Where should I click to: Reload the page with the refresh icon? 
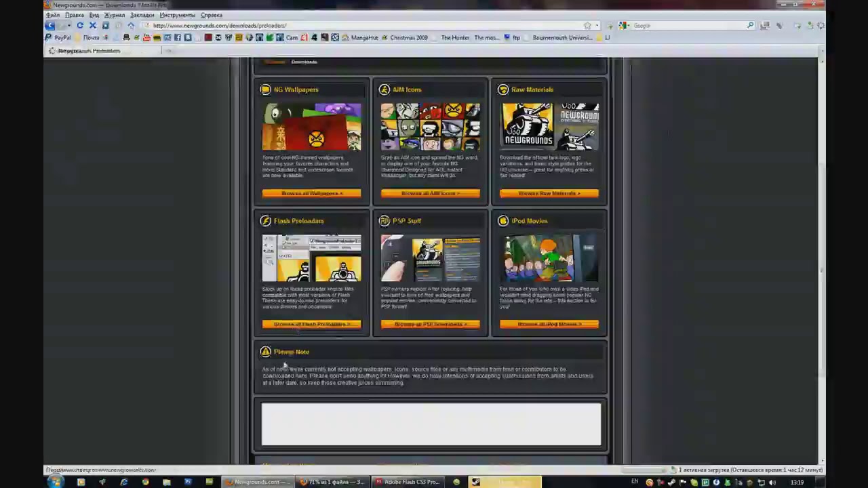pyautogui.click(x=80, y=25)
